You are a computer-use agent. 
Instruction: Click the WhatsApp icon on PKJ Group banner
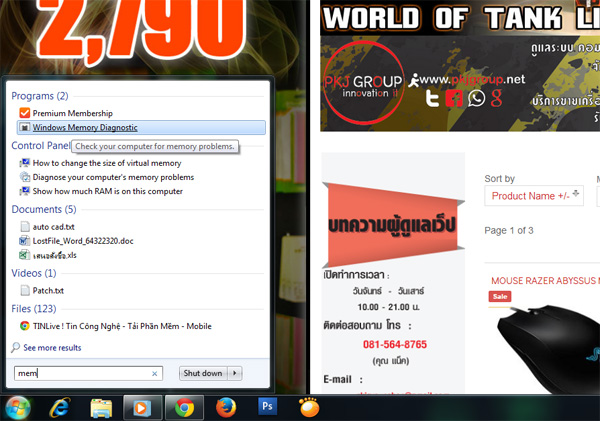476,98
